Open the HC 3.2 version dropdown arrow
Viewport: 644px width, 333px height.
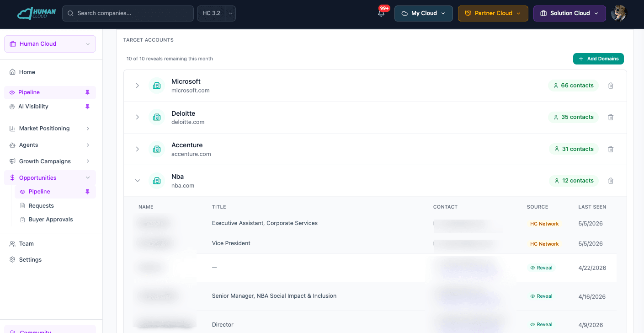point(230,13)
